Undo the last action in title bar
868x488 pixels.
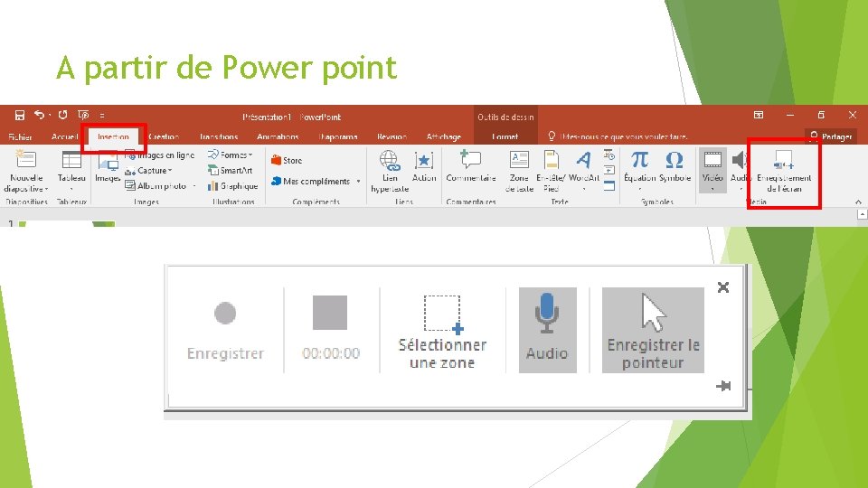point(39,115)
